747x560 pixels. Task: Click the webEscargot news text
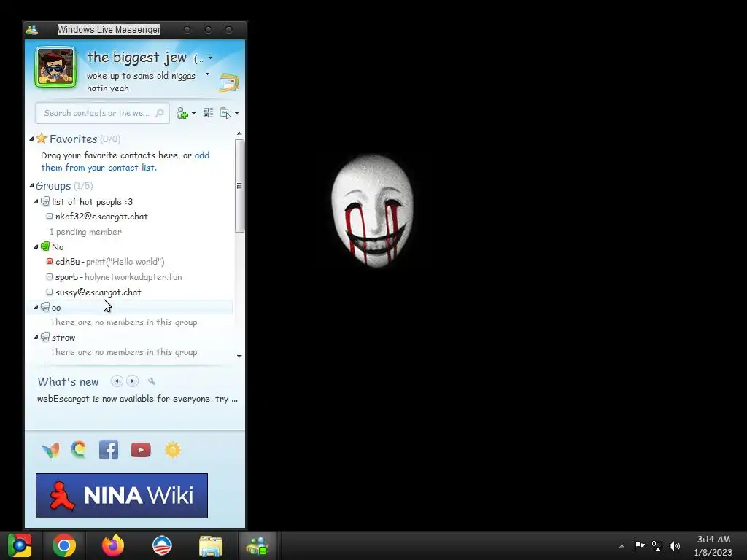[x=137, y=399]
